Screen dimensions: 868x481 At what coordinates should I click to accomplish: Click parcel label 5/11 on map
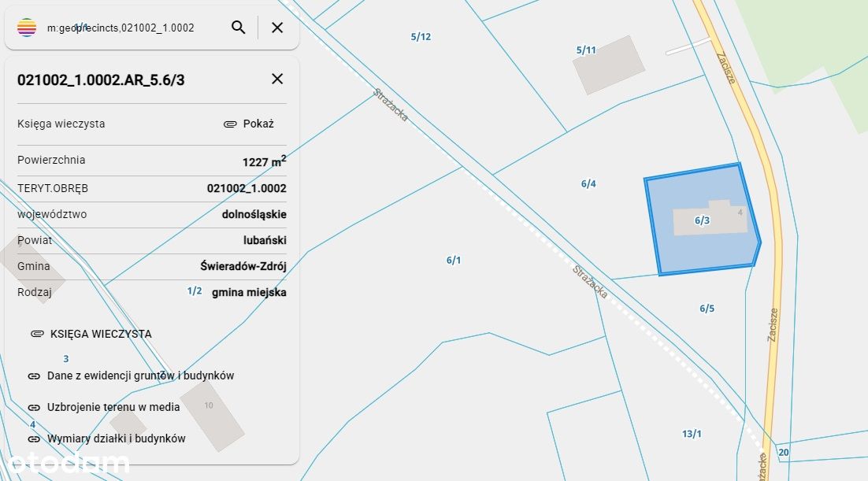(x=586, y=50)
